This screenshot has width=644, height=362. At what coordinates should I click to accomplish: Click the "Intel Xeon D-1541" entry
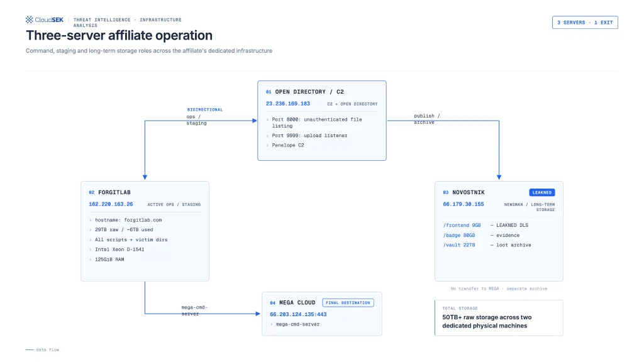tap(119, 250)
